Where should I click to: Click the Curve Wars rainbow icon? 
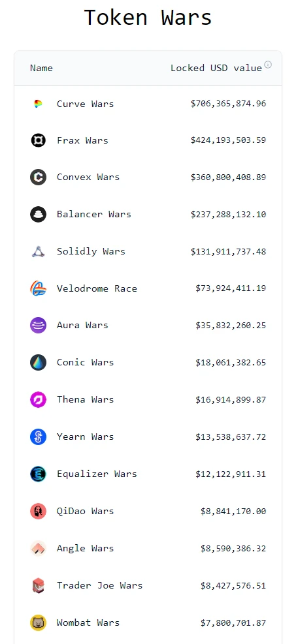pyautogui.click(x=38, y=104)
